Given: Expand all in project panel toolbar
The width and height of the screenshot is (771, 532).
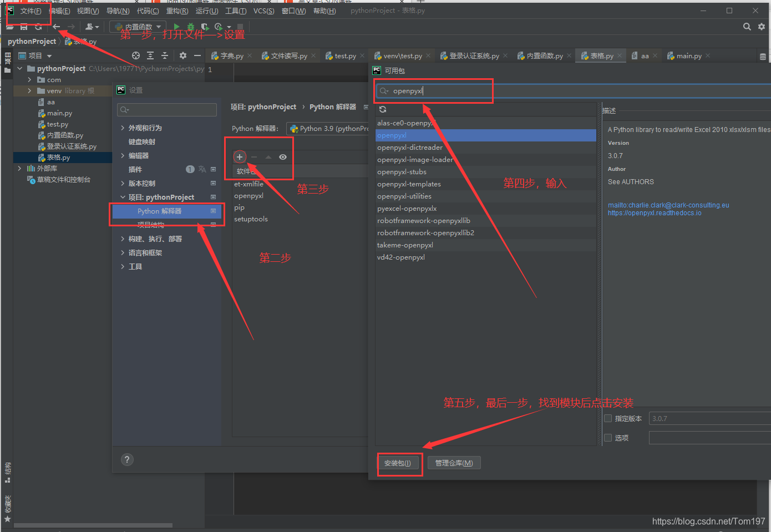Looking at the screenshot, I should [150, 55].
